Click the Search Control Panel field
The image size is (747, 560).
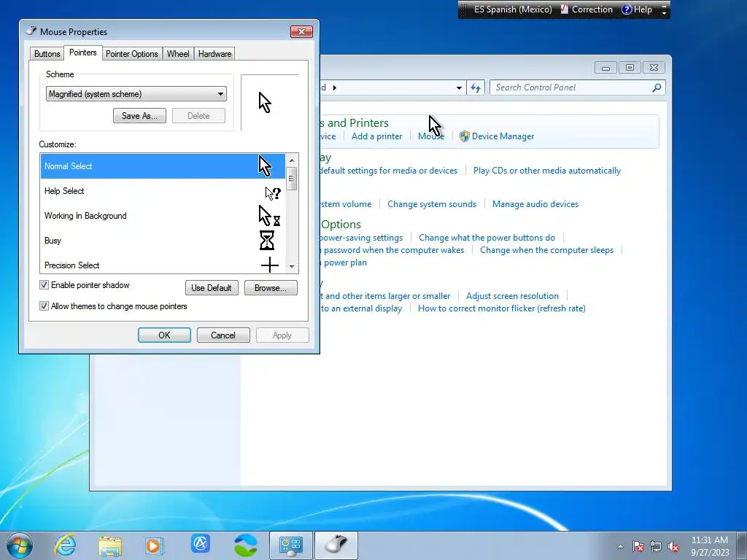572,87
